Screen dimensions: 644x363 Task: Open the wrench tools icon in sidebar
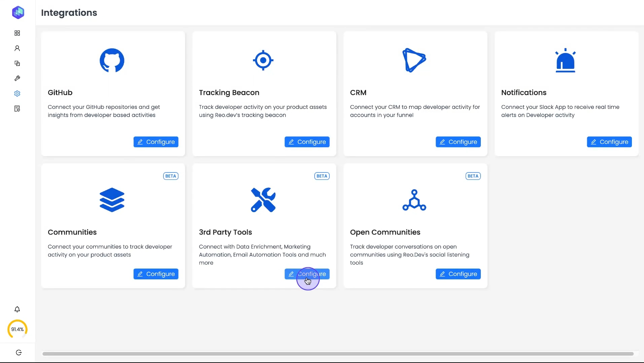click(x=17, y=78)
